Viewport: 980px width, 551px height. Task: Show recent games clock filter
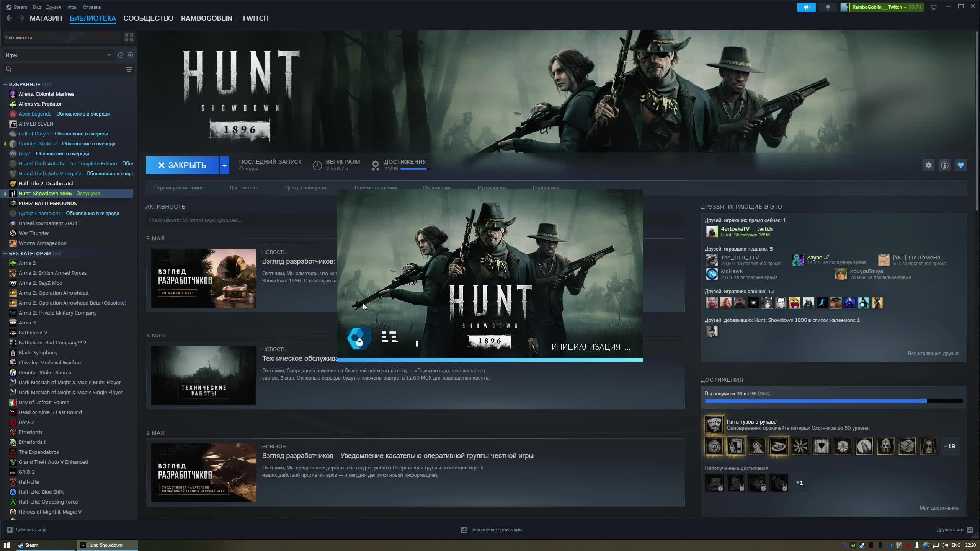pyautogui.click(x=121, y=55)
